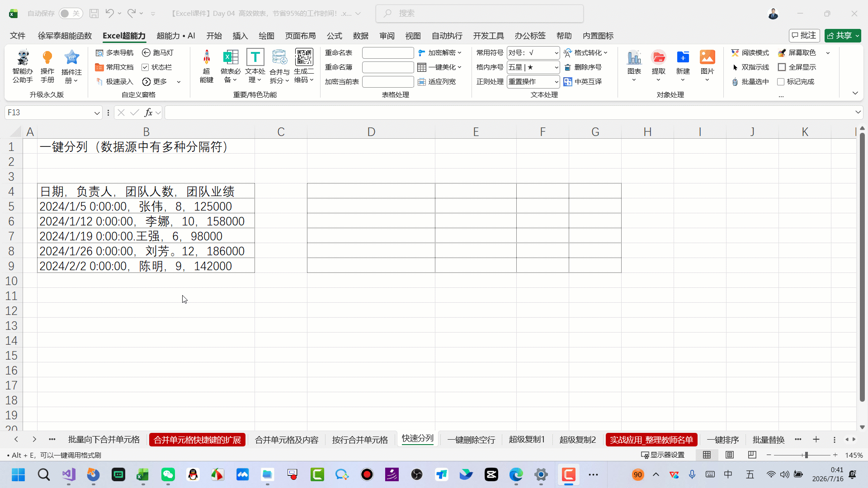The image size is (868, 488).
Task: Click 极速录入 tool
Action: pos(114,82)
